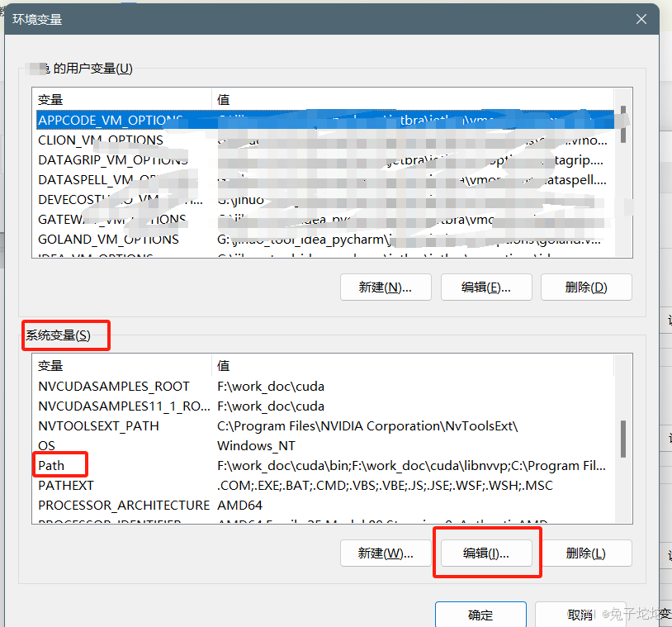Click 新建(W) to add a system variable

[386, 553]
